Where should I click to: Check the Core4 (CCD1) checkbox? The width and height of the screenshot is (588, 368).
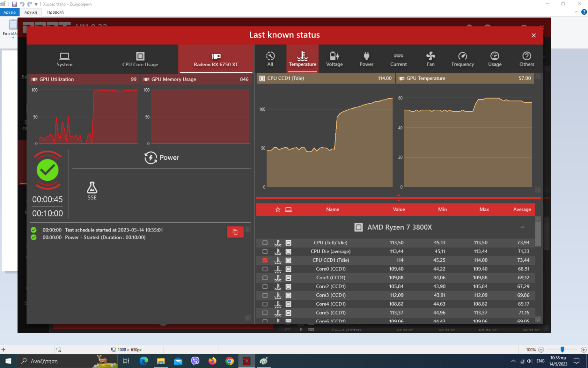[x=265, y=304]
